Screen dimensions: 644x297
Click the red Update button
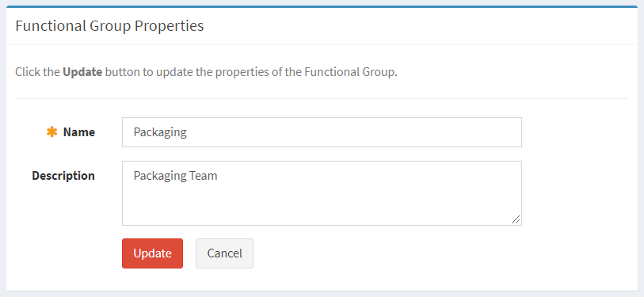click(x=152, y=253)
